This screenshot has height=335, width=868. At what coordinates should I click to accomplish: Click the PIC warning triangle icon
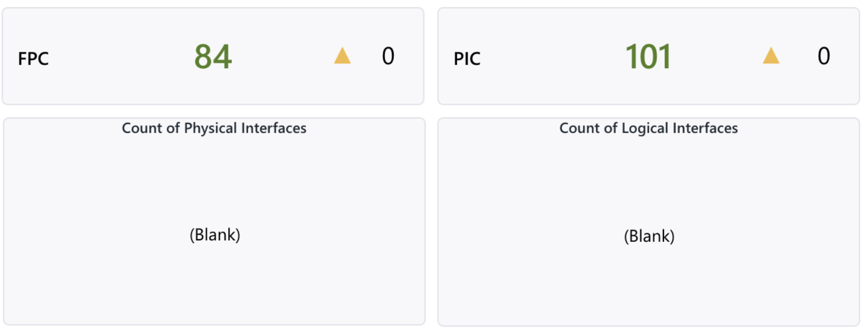[x=771, y=56]
